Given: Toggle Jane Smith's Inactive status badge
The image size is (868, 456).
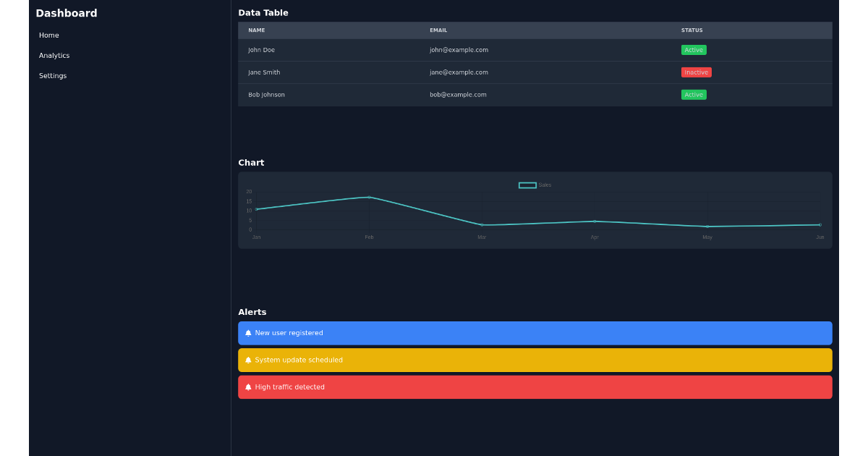Looking at the screenshot, I should 696,72.
